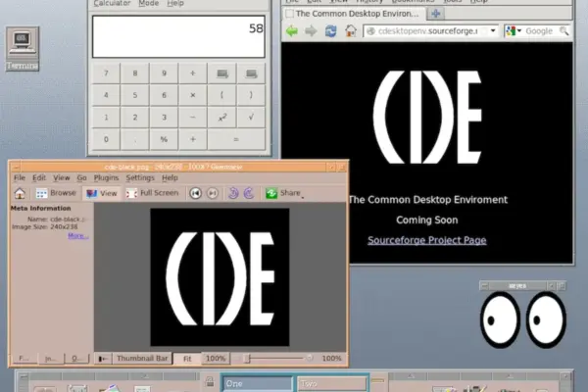This screenshot has height=392, width=588.
Task: Select the O... sidebar tab in Gwenview
Action: pyautogui.click(x=76, y=359)
